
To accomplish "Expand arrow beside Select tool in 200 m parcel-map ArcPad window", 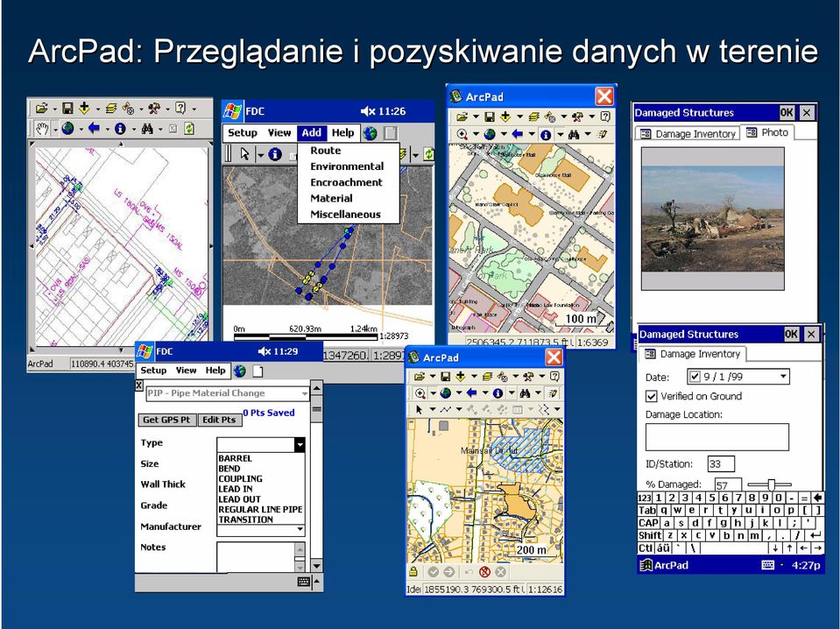I will click(x=433, y=410).
